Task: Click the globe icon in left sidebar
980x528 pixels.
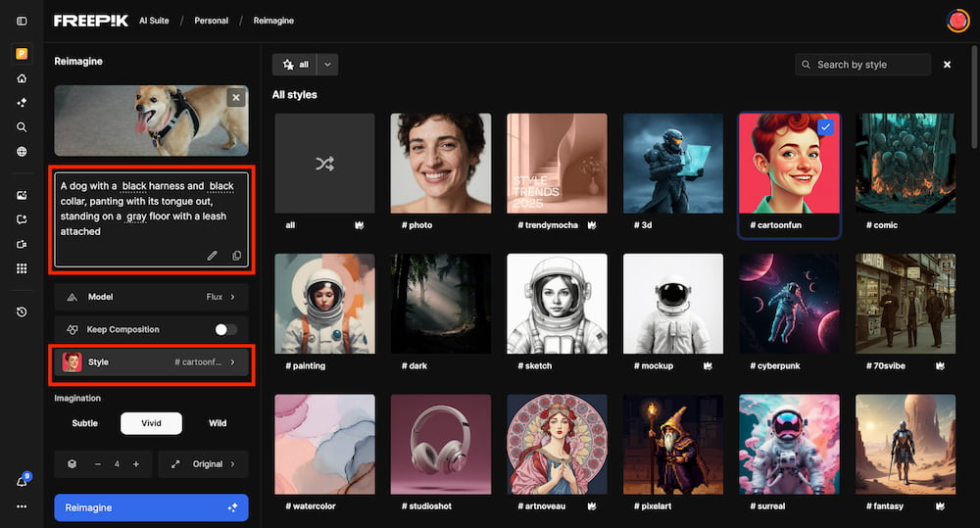Action: coord(22,152)
